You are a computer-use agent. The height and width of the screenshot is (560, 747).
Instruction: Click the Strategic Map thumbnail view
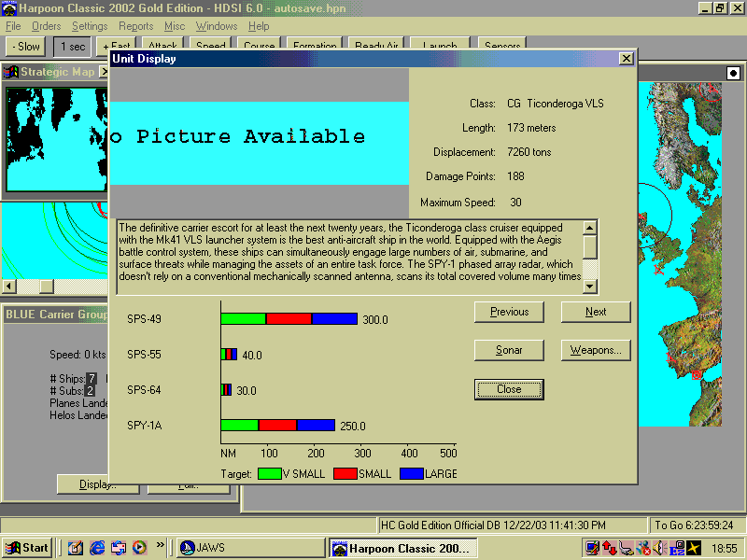click(x=56, y=139)
